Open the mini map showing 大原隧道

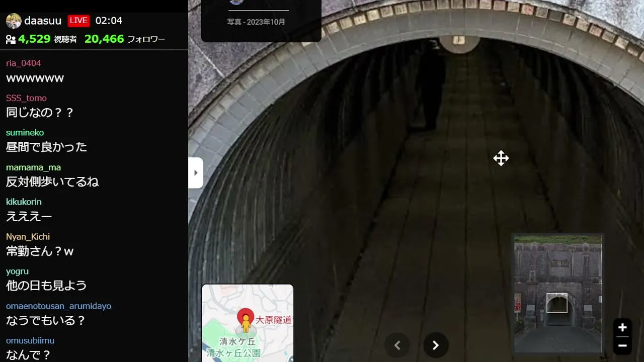[248, 323]
